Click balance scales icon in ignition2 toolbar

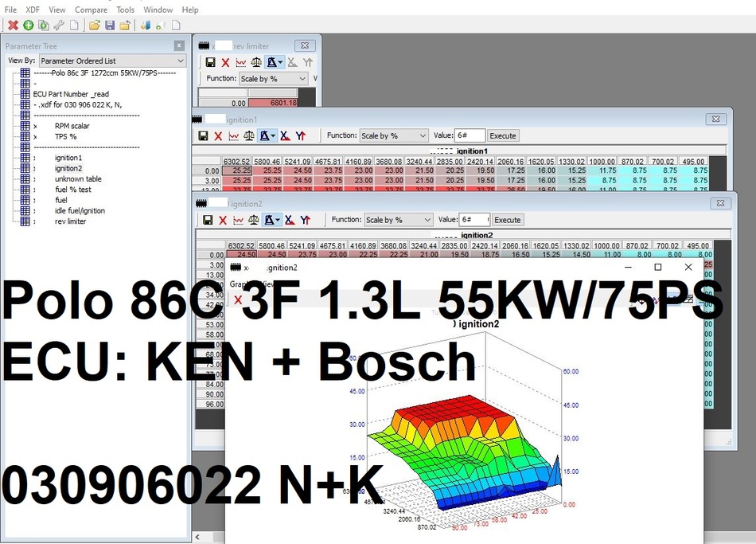click(x=254, y=220)
